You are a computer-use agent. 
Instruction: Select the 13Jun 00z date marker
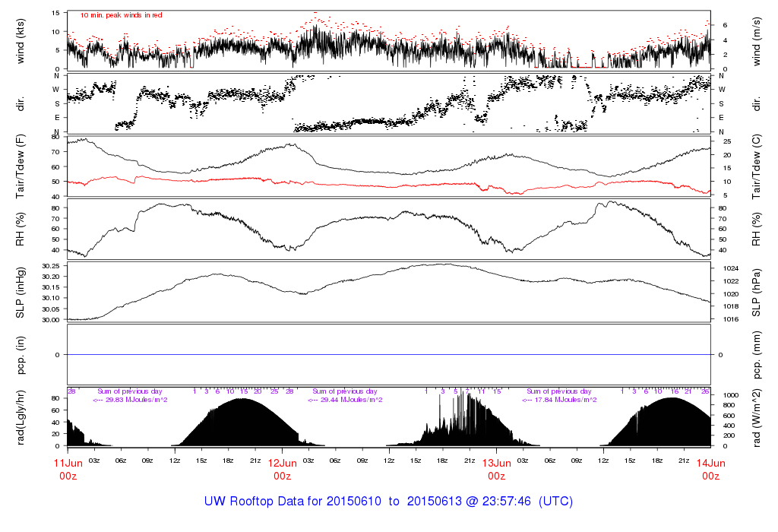[496, 469]
